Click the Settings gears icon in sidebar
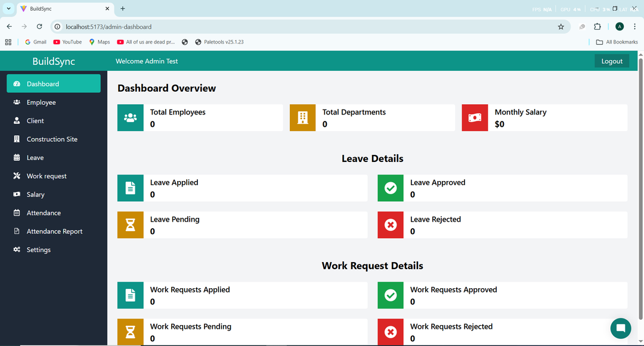The height and width of the screenshot is (346, 644). point(17,250)
